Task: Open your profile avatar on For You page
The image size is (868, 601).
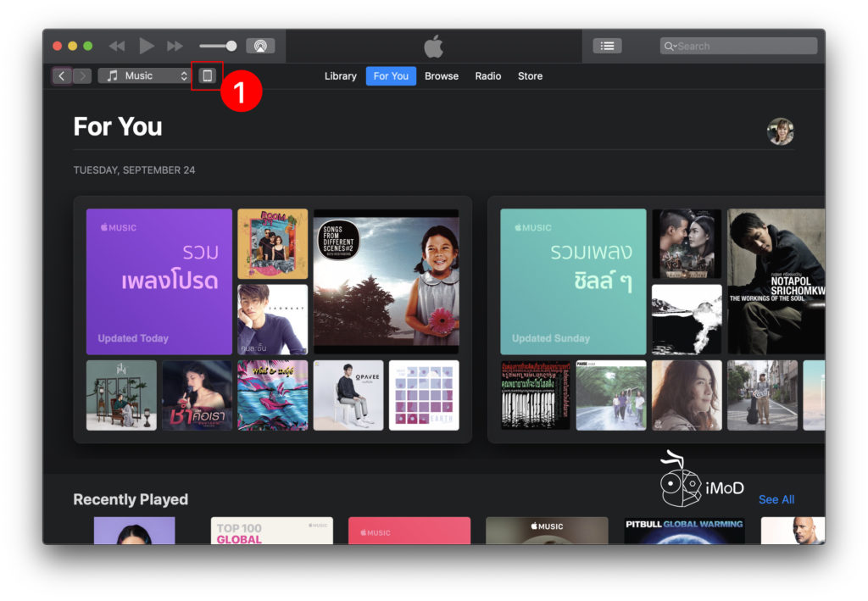Action: pos(780,131)
